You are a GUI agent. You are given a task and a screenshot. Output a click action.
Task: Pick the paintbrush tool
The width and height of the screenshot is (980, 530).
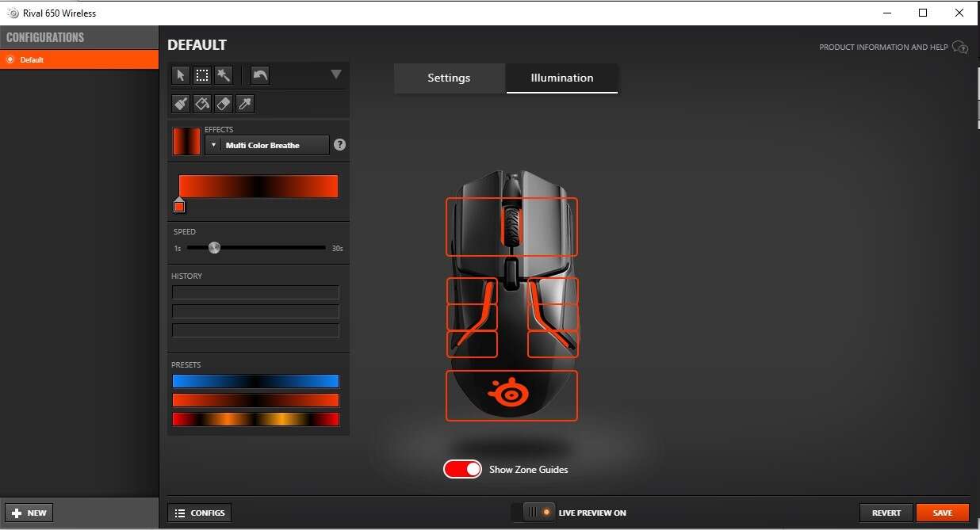(181, 104)
